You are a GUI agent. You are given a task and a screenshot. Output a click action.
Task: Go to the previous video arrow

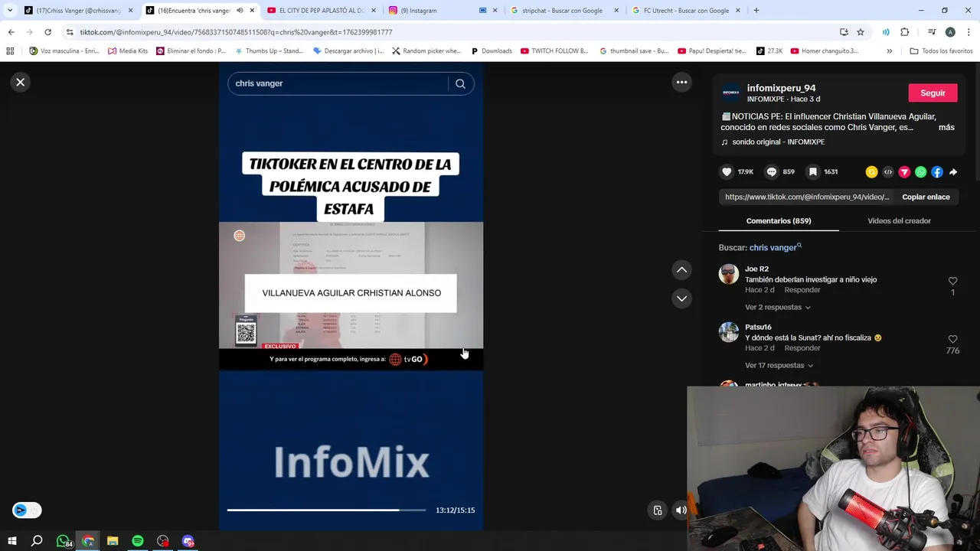pos(681,269)
